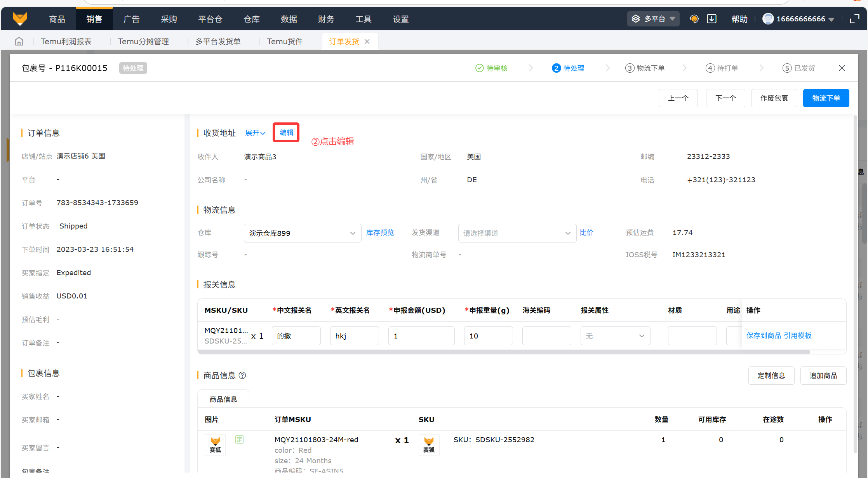Open the 仓库 warehouse dropdown
This screenshot has width=868, height=478.
[302, 233]
